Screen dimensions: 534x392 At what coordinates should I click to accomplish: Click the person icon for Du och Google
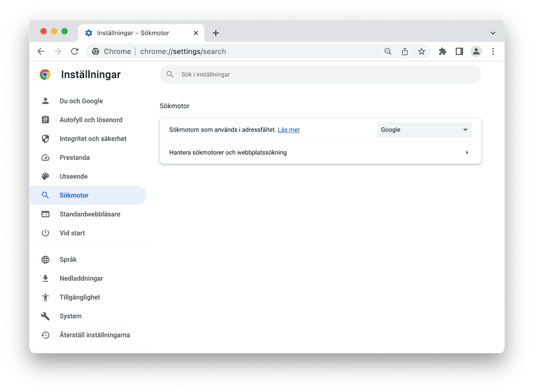point(45,101)
